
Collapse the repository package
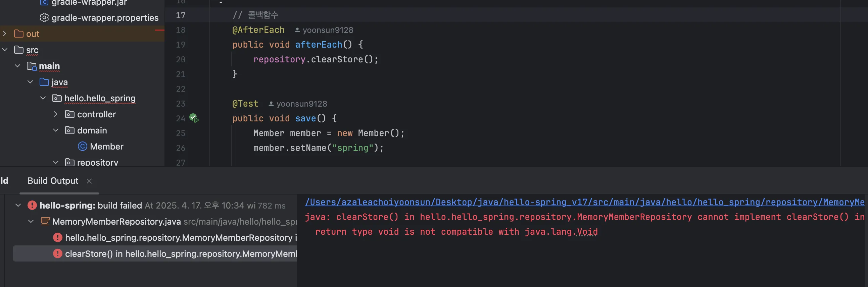(56, 163)
